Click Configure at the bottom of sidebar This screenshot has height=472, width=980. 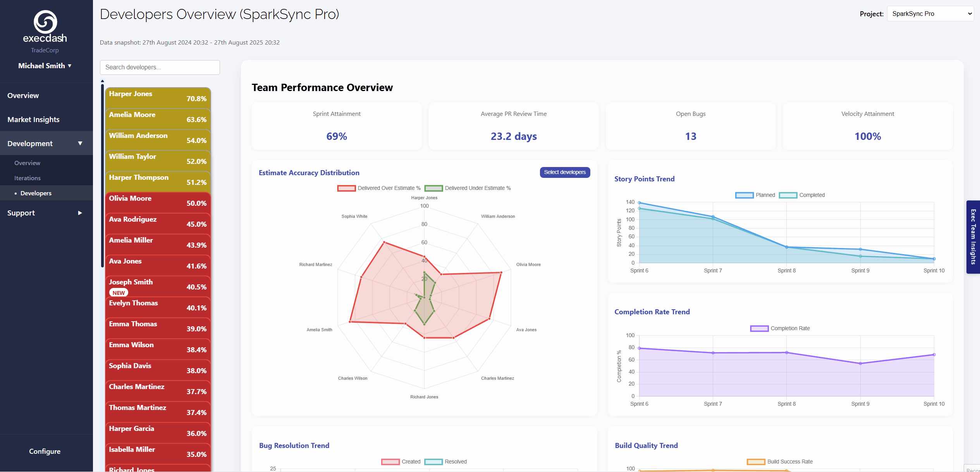click(45, 451)
